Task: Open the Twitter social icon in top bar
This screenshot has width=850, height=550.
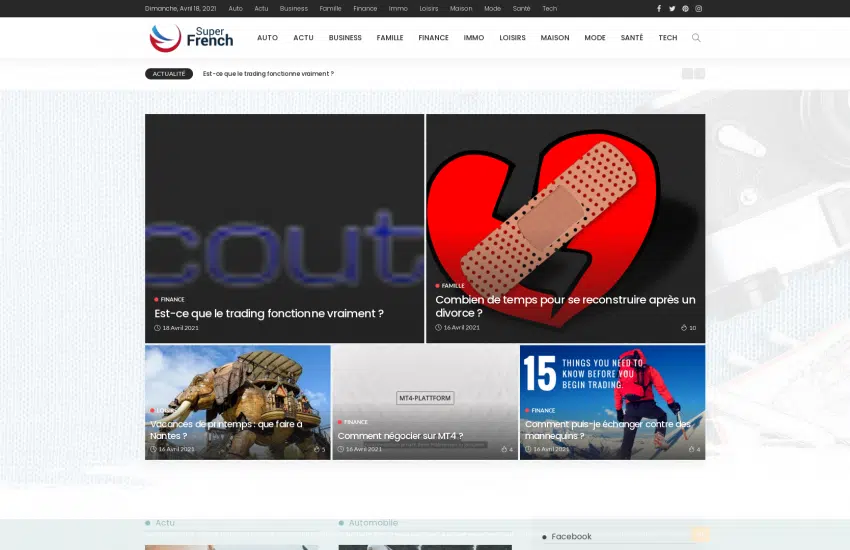Action: click(672, 8)
